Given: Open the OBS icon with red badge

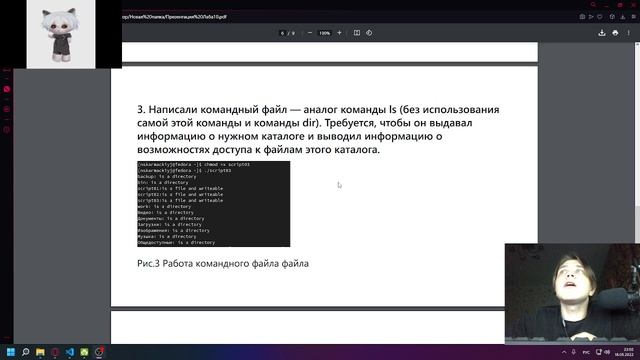Looking at the screenshot, I should click(x=99, y=352).
